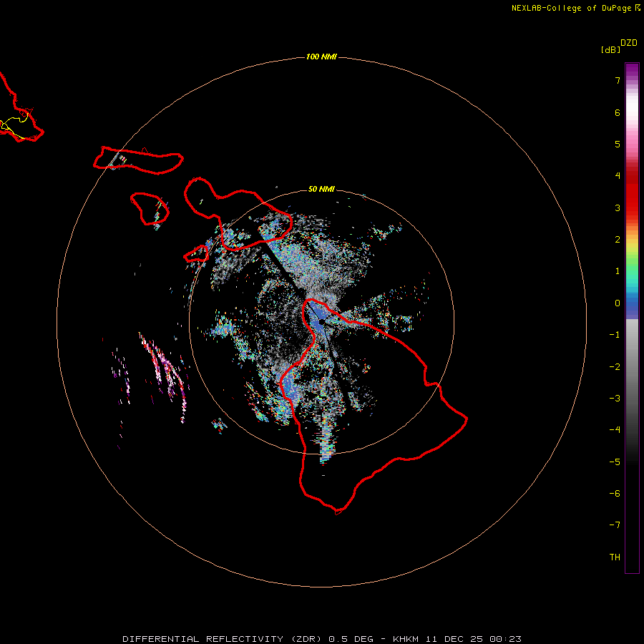Click the TH threshold label on the scale
This screenshot has height=644, width=644.
[615, 557]
